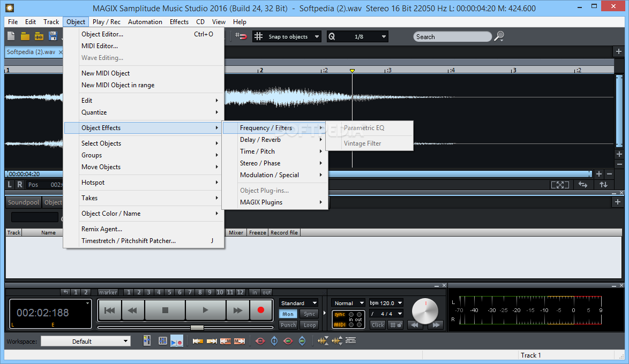Click the in range button

[254, 292]
